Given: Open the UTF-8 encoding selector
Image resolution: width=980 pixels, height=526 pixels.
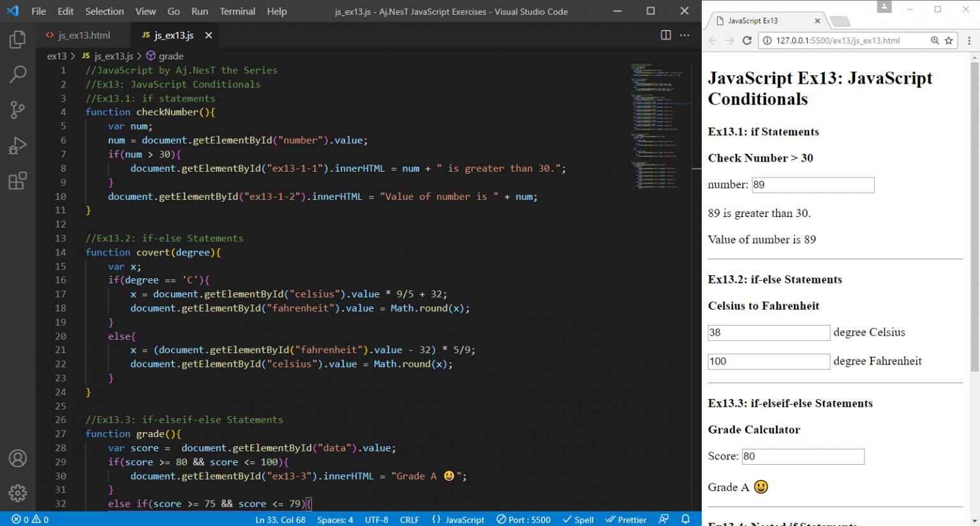Looking at the screenshot, I should pos(376,520).
